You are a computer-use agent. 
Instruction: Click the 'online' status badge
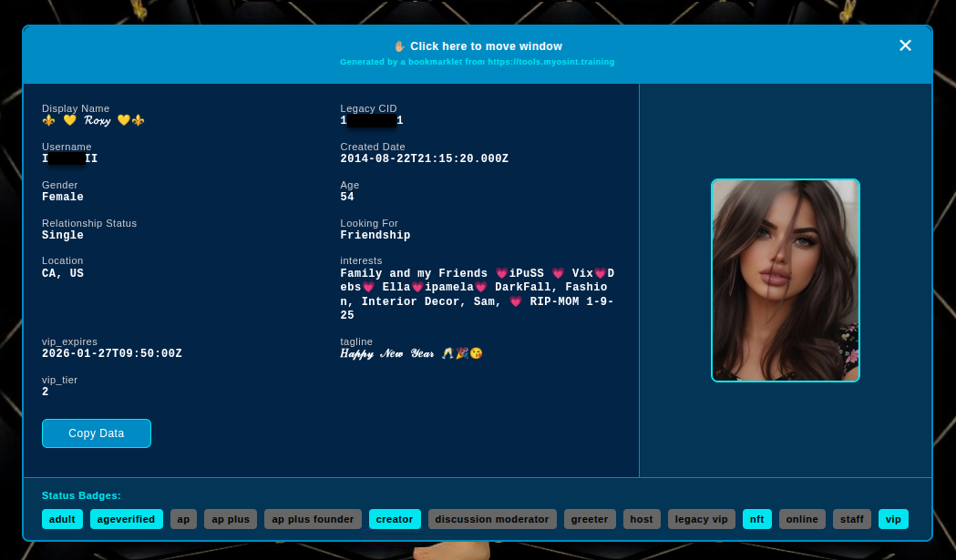802,519
